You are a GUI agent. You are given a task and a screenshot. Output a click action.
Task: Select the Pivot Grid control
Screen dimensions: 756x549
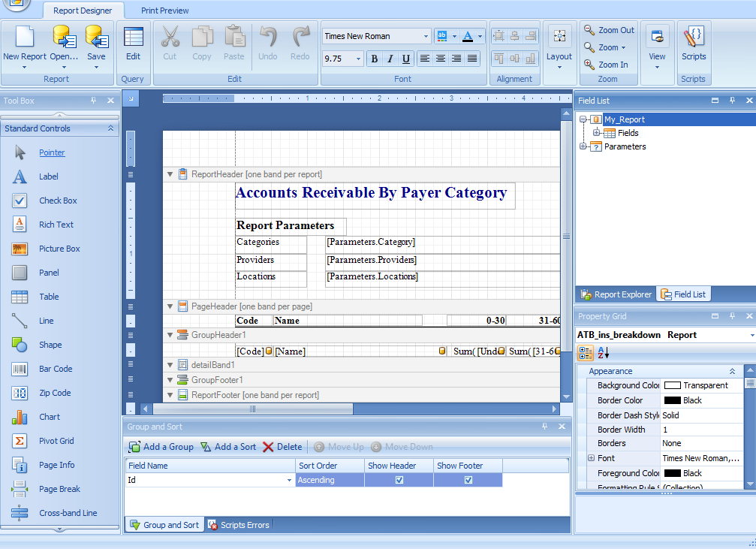pyautogui.click(x=56, y=441)
